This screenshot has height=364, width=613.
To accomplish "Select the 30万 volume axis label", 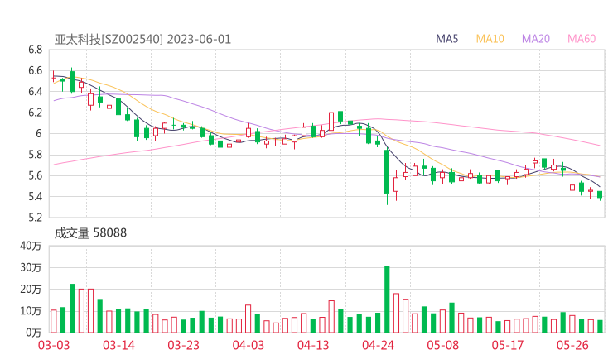I will [31, 267].
